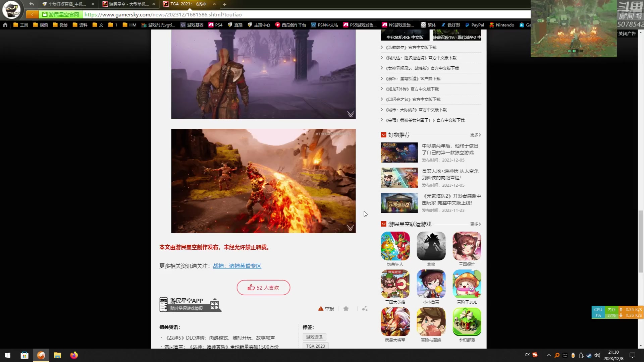644x362 pixels.
Task: Click the 龙纹 game icon
Action: [x=431, y=246]
